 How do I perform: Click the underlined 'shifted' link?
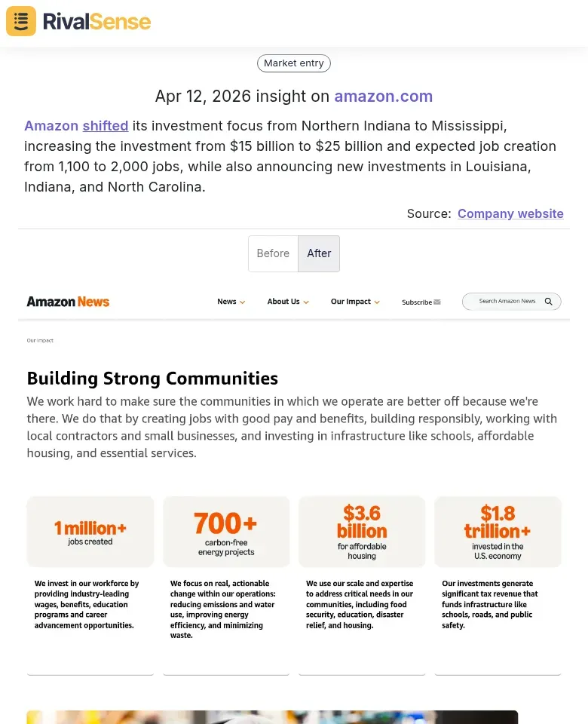coord(105,126)
